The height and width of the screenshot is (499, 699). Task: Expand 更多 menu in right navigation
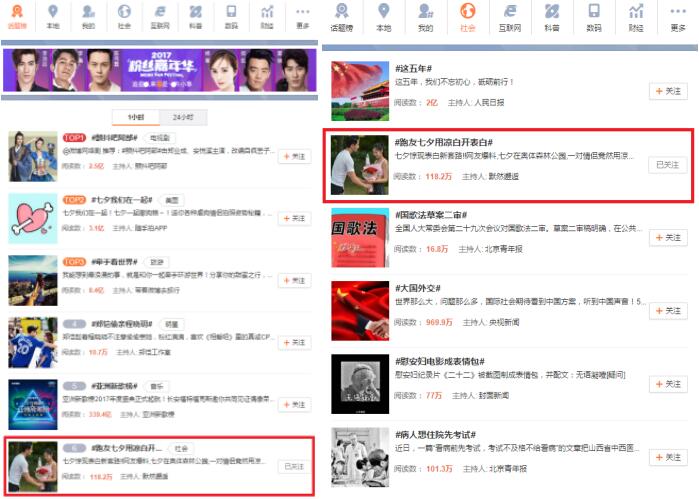coord(678,16)
